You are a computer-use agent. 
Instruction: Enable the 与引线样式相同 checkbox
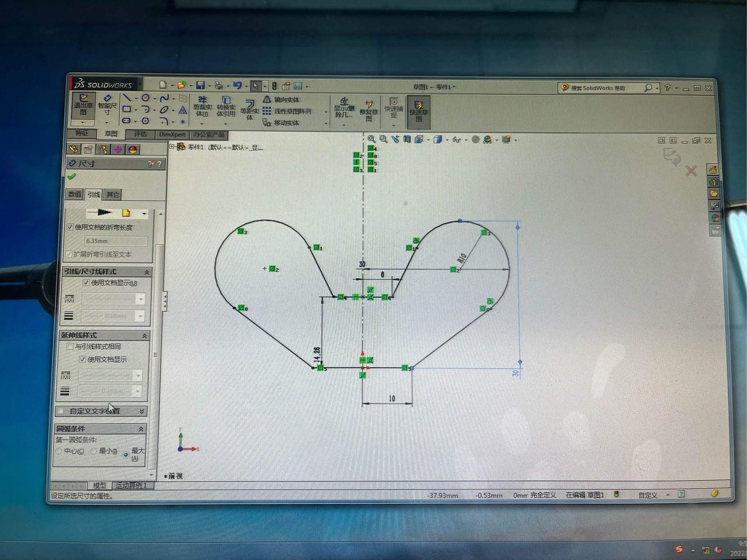pos(70,346)
